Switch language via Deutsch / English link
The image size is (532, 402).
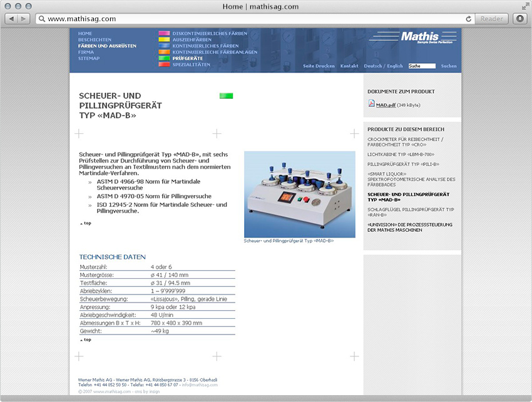pos(384,66)
